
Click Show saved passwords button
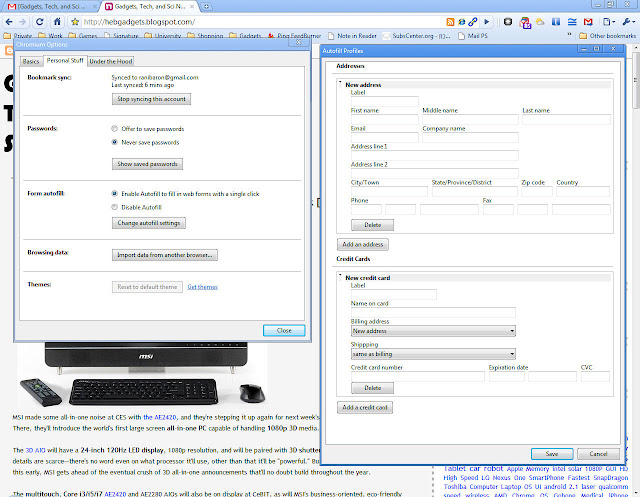[147, 164]
